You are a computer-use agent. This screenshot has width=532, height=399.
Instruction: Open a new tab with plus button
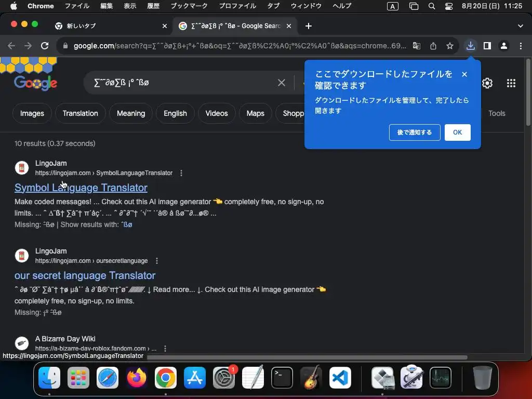[309, 26]
